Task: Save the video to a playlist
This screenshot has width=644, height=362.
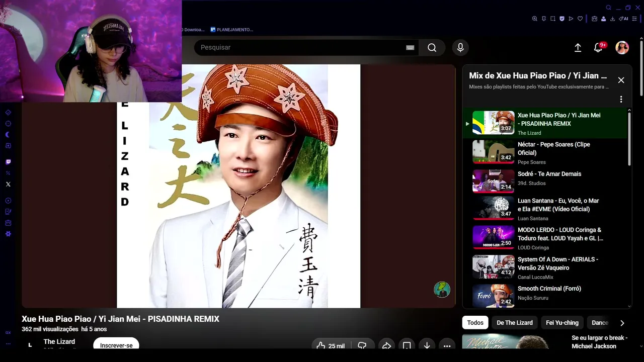Action: 407,346
